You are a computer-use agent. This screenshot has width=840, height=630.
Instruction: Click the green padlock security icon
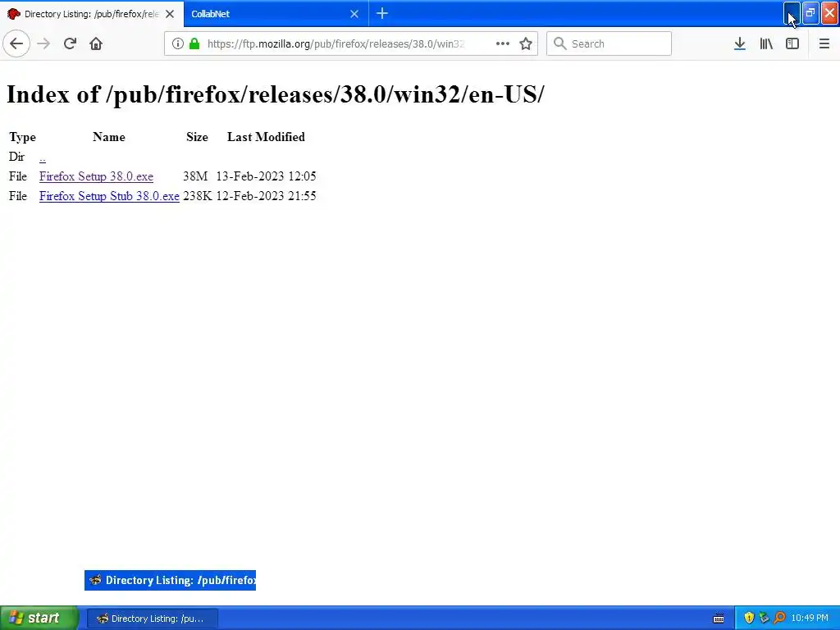click(x=194, y=43)
